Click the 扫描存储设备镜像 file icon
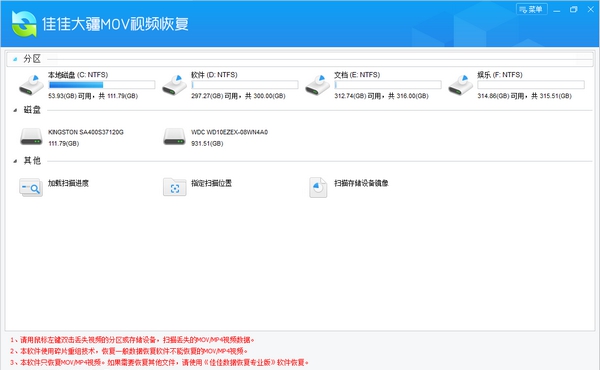The width and height of the screenshot is (600, 370). [318, 187]
